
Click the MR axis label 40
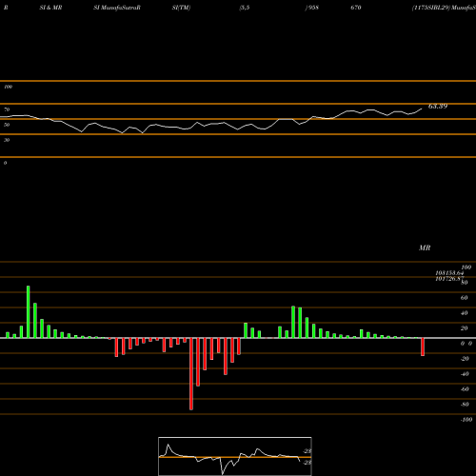coord(464,313)
